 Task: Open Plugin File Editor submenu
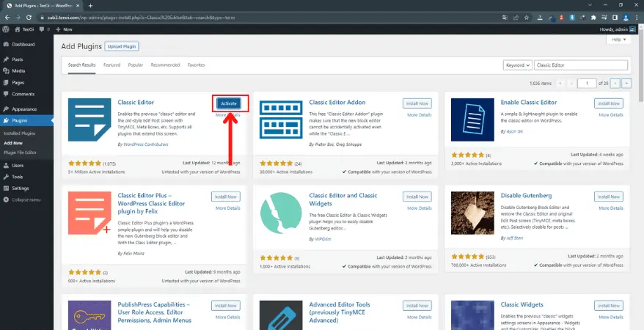(x=20, y=153)
